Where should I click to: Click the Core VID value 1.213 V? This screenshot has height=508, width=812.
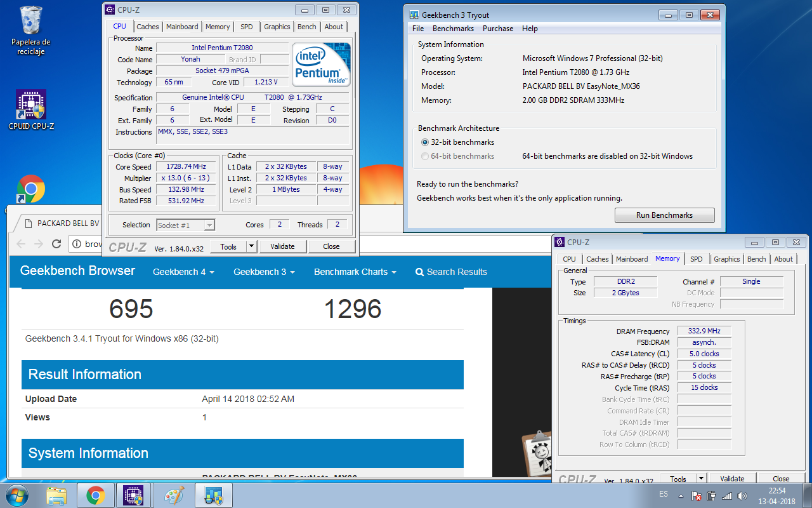(265, 82)
